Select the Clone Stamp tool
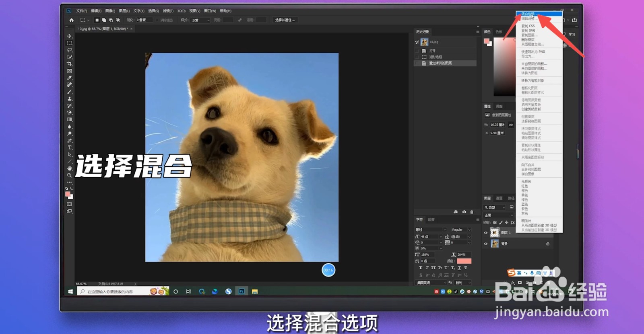Image resolution: width=644 pixels, height=334 pixels. pyautogui.click(x=70, y=99)
